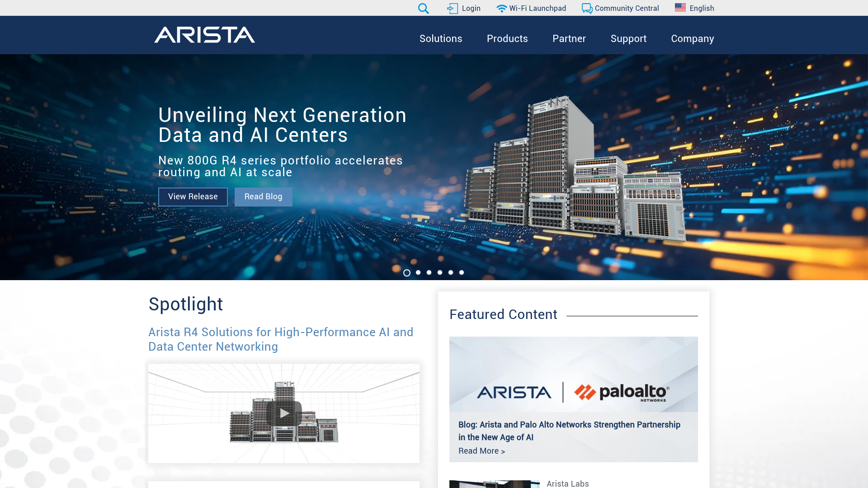This screenshot has height=488, width=868.
Task: Open the English language selector
Action: pyautogui.click(x=702, y=8)
